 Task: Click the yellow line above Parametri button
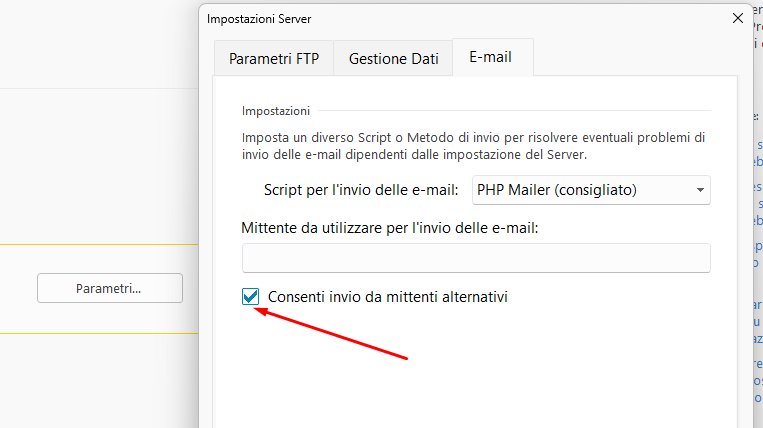100,244
